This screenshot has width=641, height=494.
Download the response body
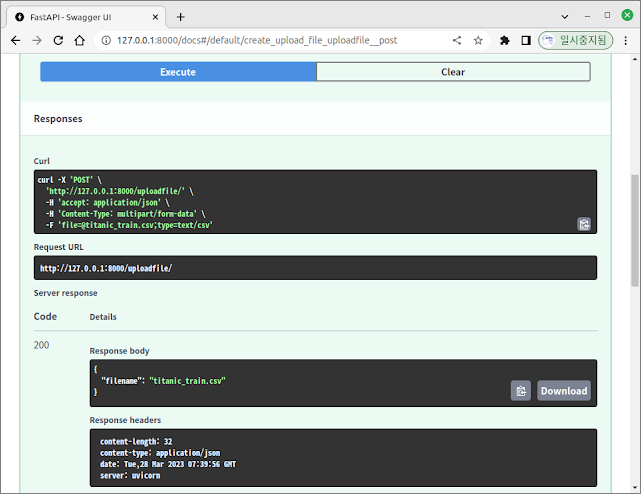pyautogui.click(x=564, y=391)
